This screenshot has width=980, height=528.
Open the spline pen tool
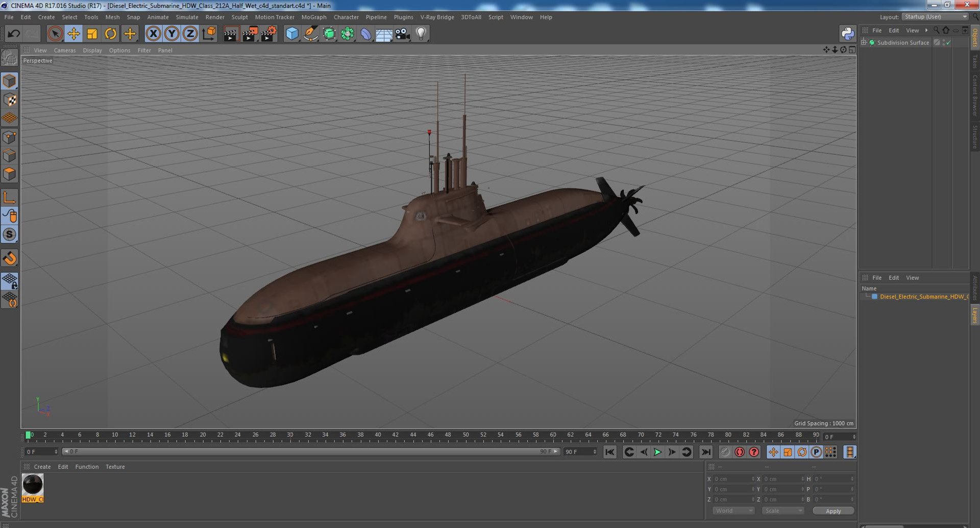click(x=310, y=34)
